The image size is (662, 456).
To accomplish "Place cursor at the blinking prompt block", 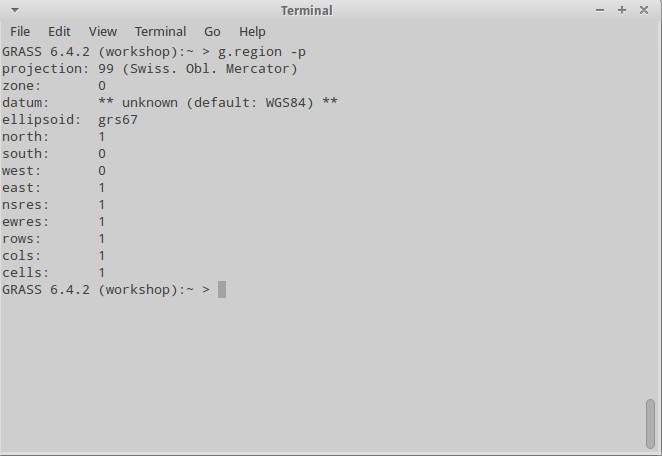I will click(222, 290).
